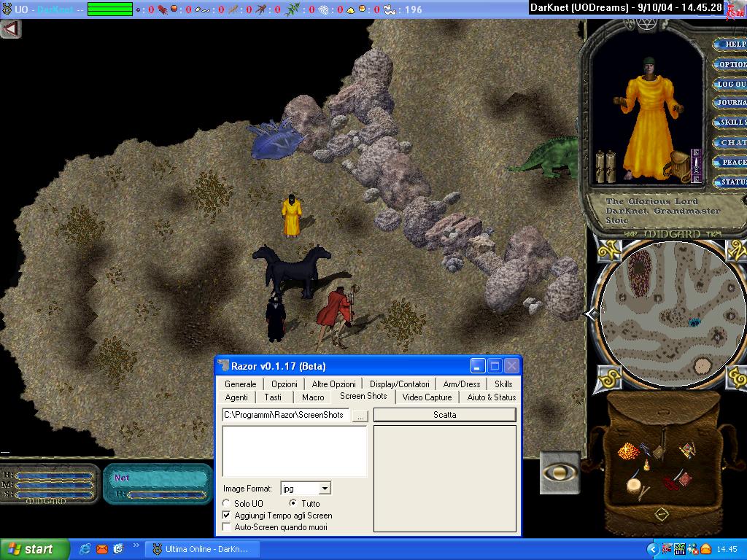The height and width of the screenshot is (560, 747).
Task: Select the red cloth item in the backpack
Action: pos(671,483)
